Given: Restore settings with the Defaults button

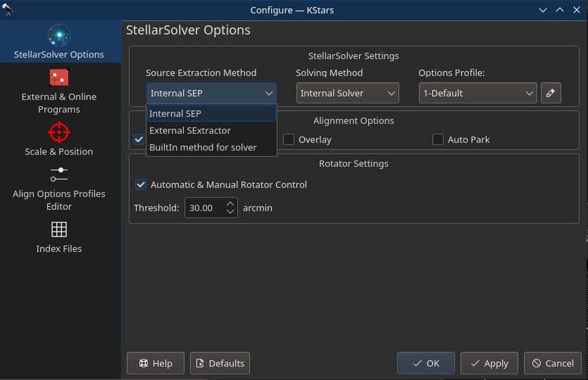Looking at the screenshot, I should (220, 363).
